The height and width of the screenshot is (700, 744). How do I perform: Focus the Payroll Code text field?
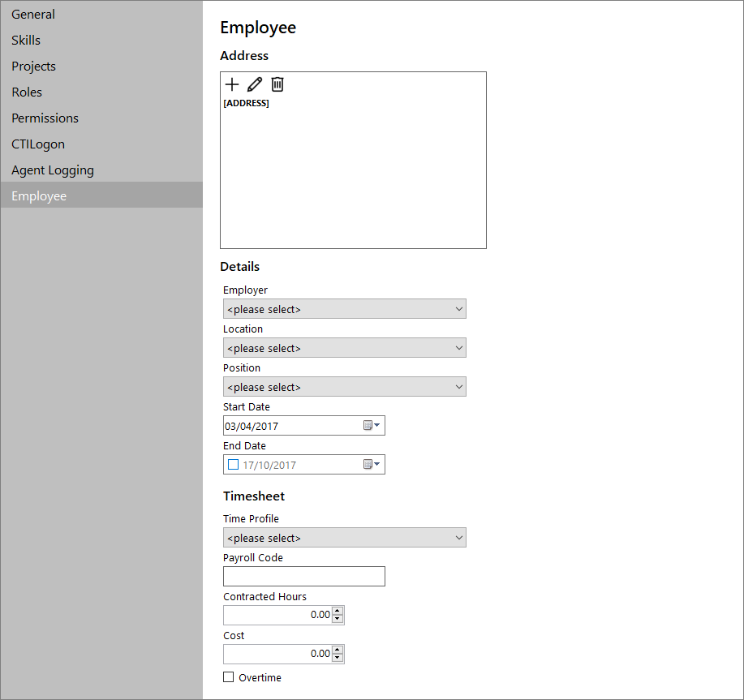(304, 576)
